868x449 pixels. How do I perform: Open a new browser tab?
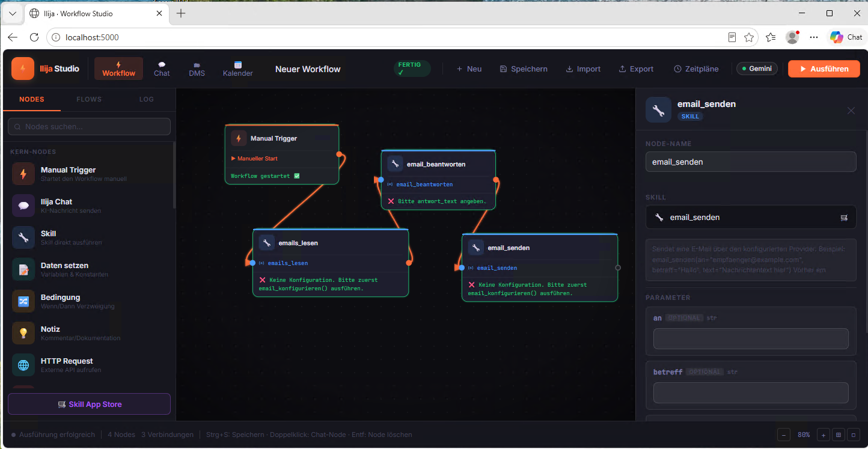181,13
